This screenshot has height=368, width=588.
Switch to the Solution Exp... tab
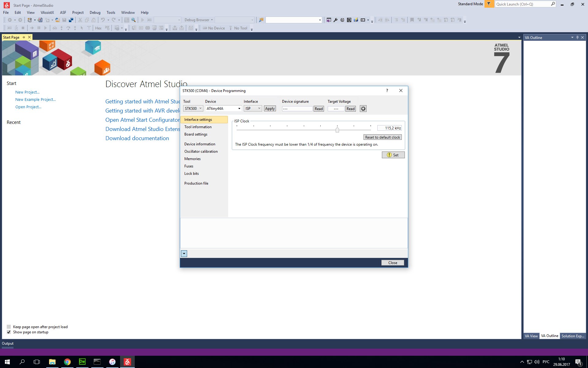[x=573, y=336]
